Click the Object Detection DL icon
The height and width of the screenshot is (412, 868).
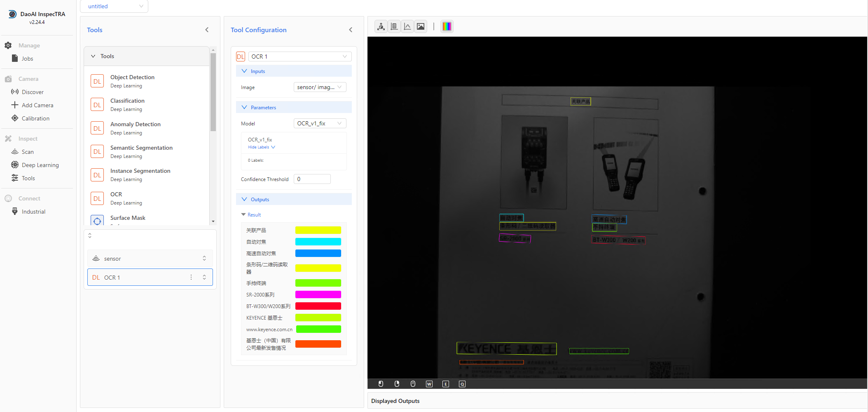(x=97, y=81)
